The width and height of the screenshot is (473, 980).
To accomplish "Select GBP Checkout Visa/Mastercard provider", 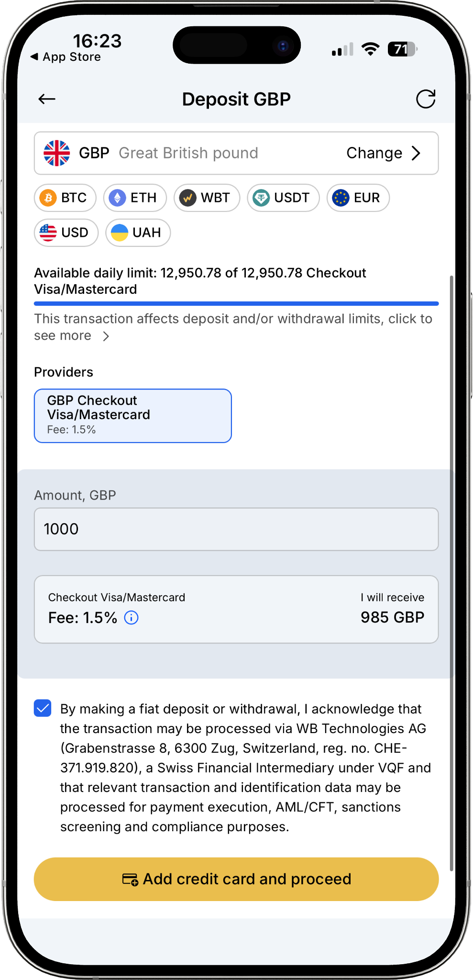I will coord(133,416).
